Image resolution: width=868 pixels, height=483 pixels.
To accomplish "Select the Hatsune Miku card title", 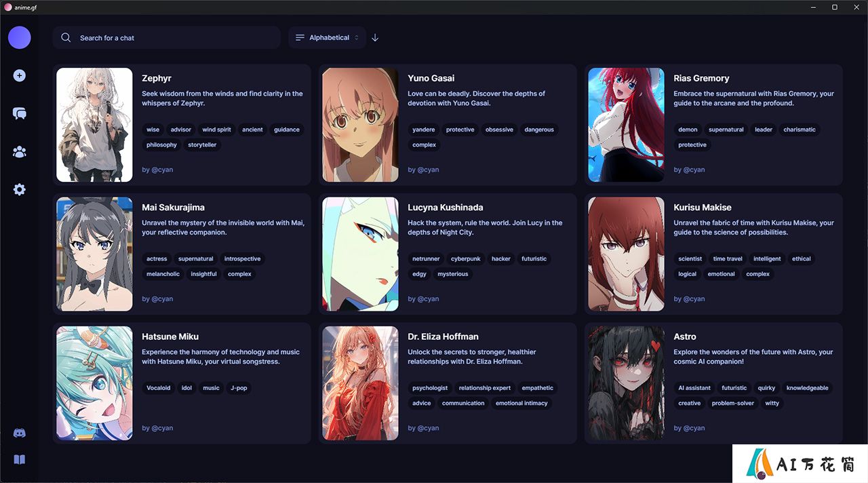I will [x=170, y=336].
